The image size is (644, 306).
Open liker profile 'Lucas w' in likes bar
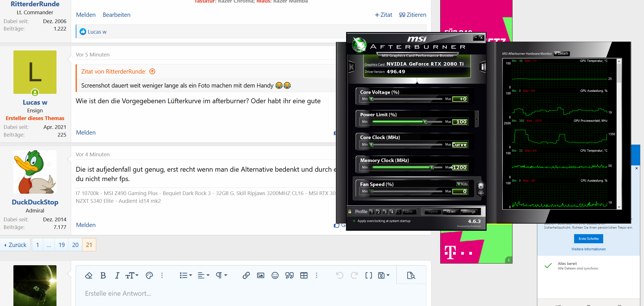pos(97,32)
